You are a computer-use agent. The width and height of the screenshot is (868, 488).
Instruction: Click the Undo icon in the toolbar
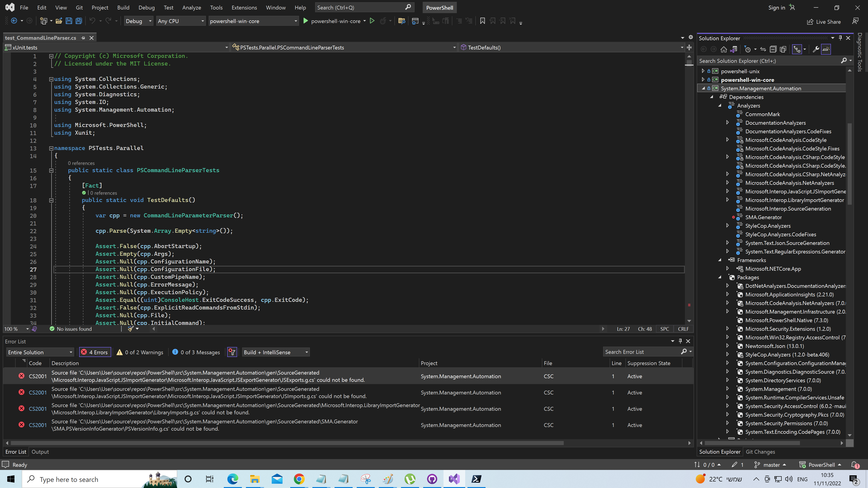(x=92, y=21)
